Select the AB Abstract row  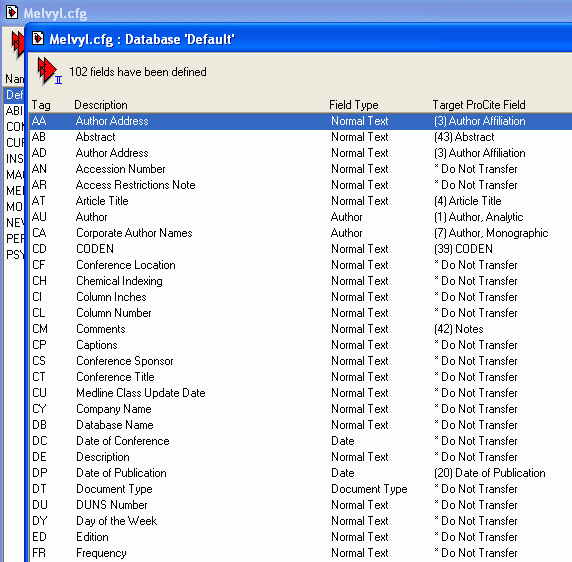(x=301, y=137)
